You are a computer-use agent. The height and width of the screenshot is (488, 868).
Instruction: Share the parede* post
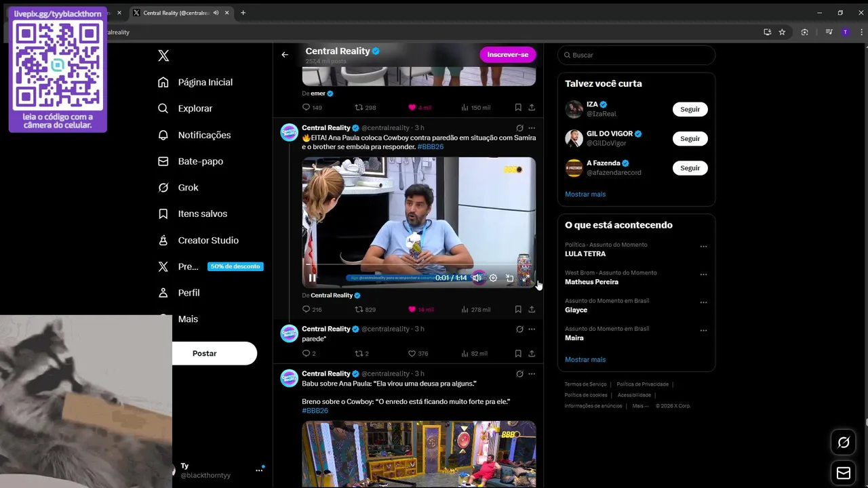[532, 353]
